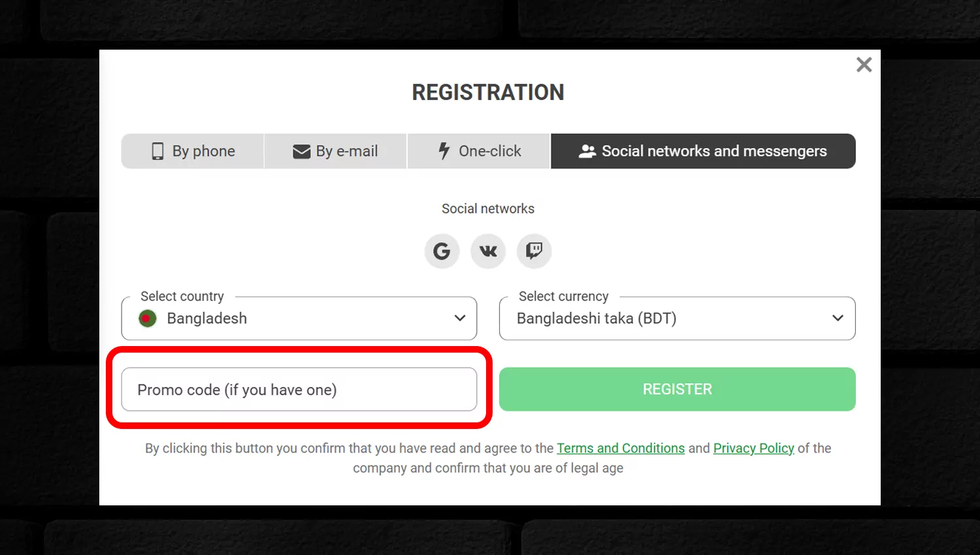Choose the VK social network icon
The width and height of the screenshot is (980, 555).
coord(488,251)
